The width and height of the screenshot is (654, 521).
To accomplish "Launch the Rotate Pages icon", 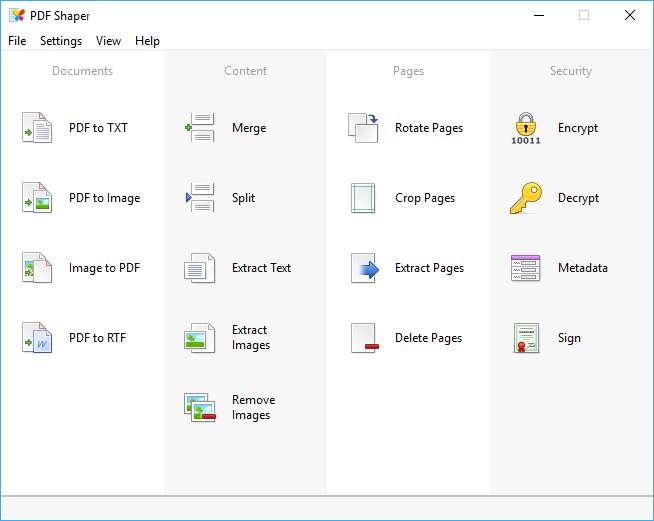I will (363, 128).
